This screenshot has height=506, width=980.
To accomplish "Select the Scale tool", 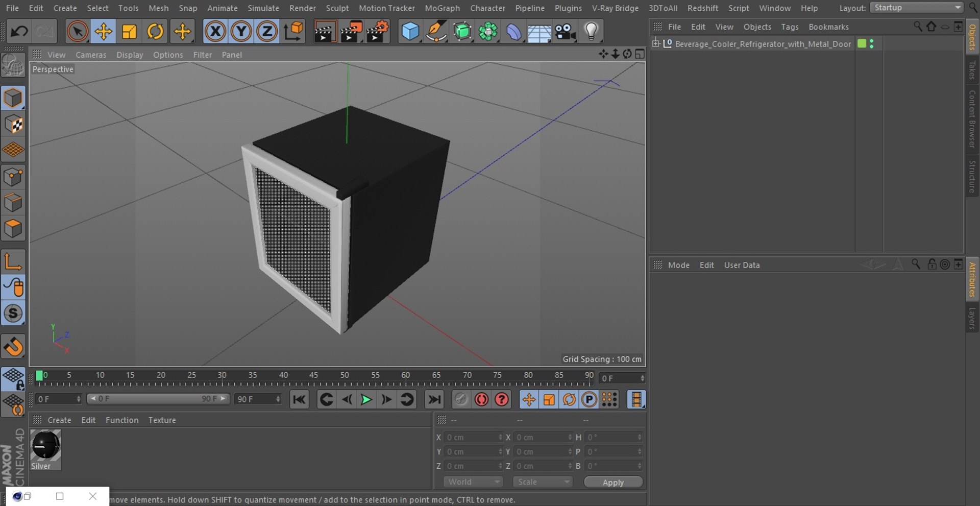I will click(129, 32).
